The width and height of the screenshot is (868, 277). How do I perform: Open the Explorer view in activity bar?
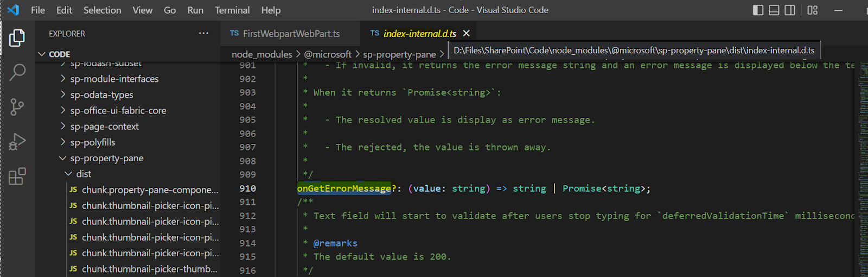[17, 38]
